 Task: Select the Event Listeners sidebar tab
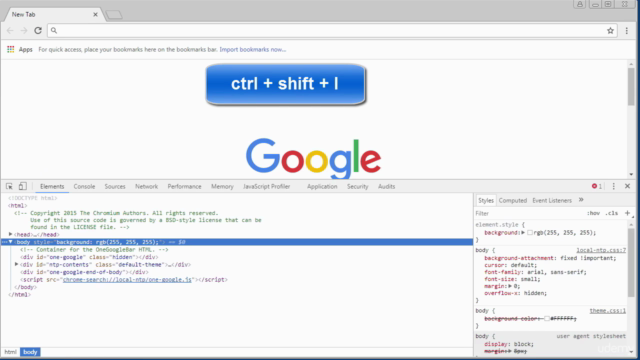tap(552, 200)
